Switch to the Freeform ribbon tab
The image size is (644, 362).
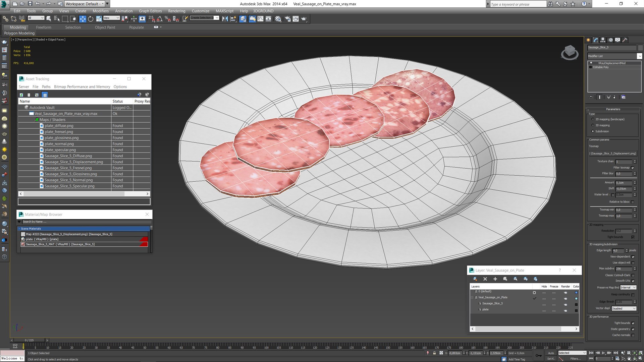(44, 27)
